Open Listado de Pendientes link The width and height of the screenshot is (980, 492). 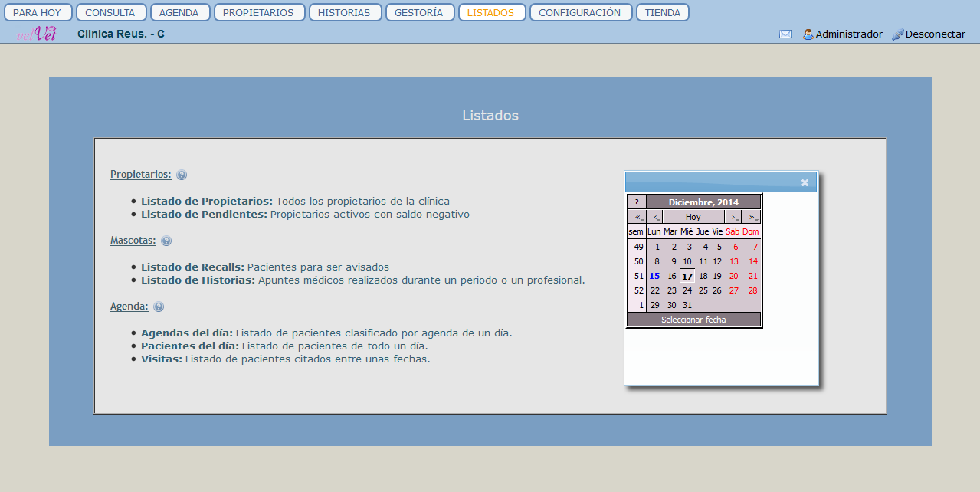click(x=204, y=215)
